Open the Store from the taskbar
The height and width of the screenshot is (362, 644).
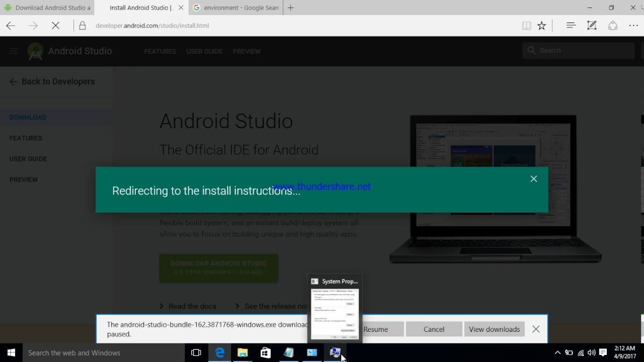tap(266, 353)
